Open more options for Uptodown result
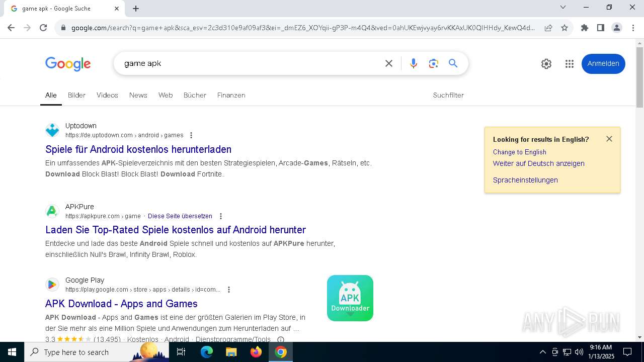 point(191,135)
